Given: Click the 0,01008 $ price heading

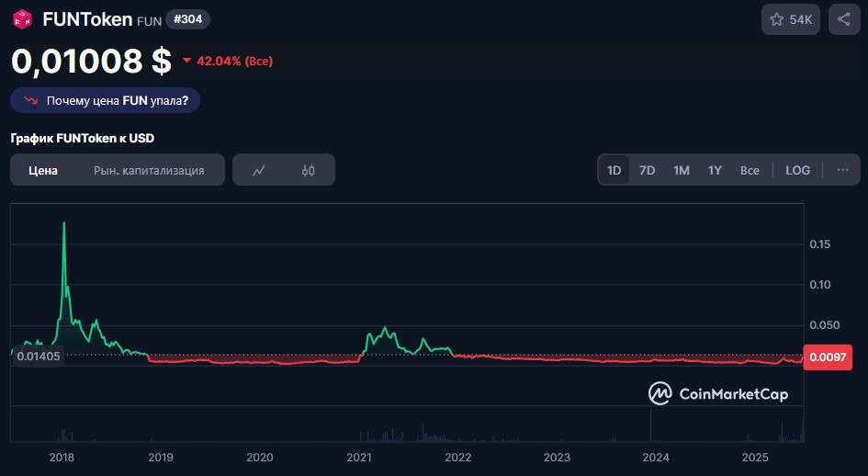Looking at the screenshot, I should tap(91, 61).
